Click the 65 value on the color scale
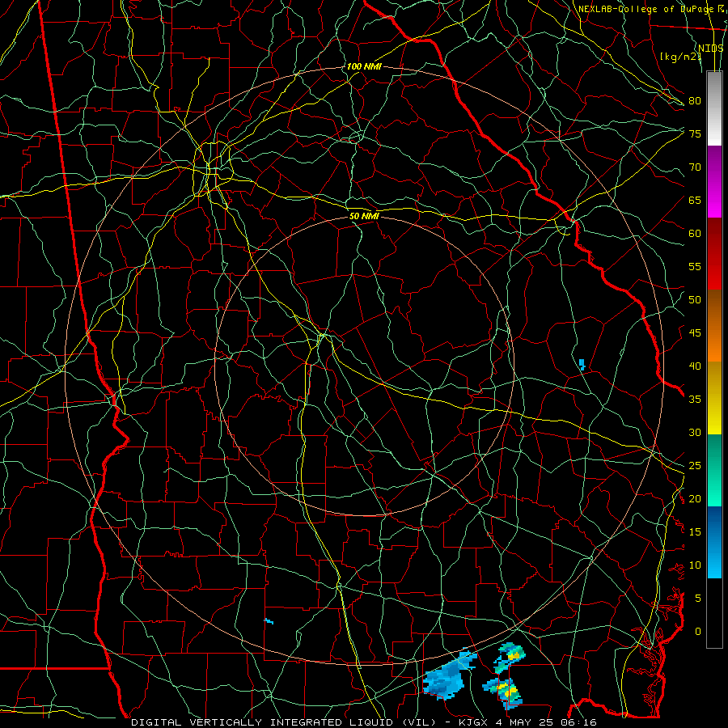Viewport: 728px width, 728px height. pos(695,200)
